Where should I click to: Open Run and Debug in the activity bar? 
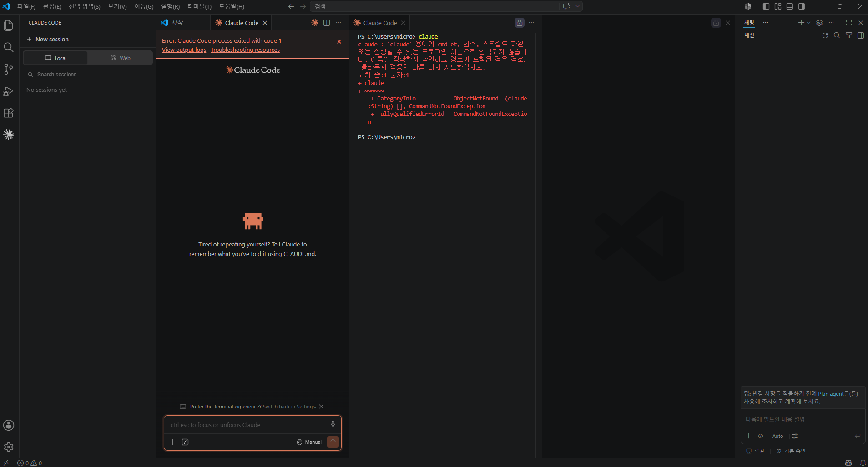(x=8, y=91)
